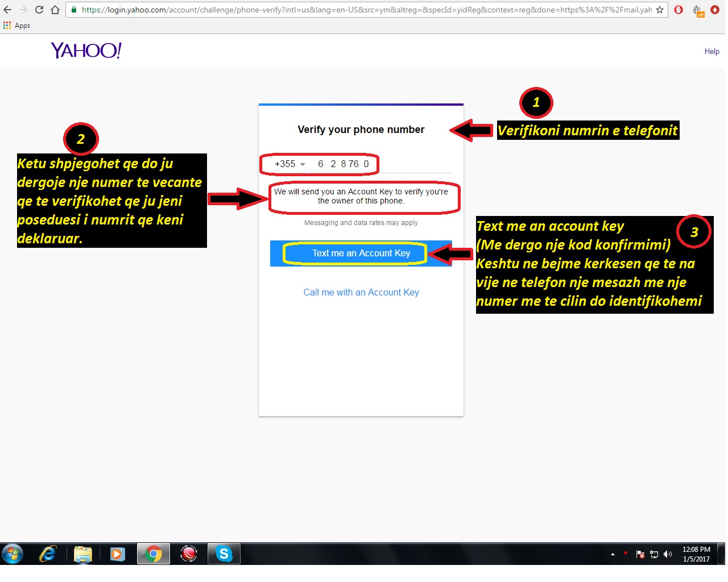Open the extension icon showing 'off' badge
This screenshot has height=582, width=728.
click(x=698, y=10)
